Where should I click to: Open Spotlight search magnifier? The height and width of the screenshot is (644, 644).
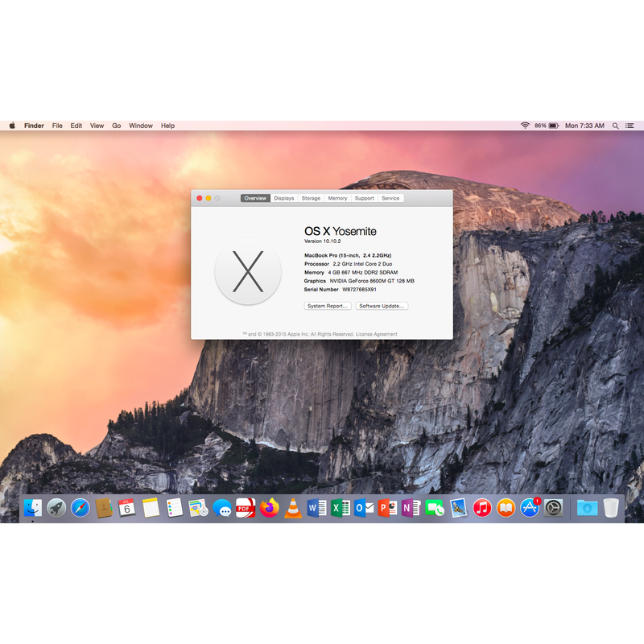point(615,126)
